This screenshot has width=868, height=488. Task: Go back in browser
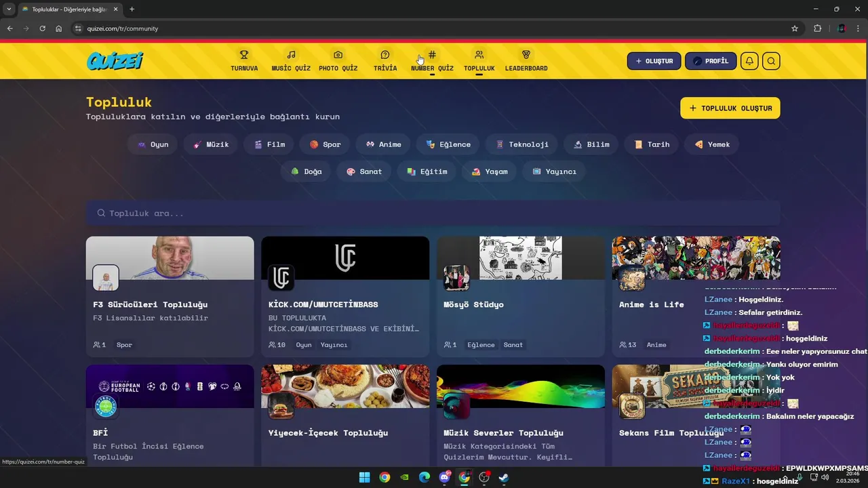tap(9, 28)
